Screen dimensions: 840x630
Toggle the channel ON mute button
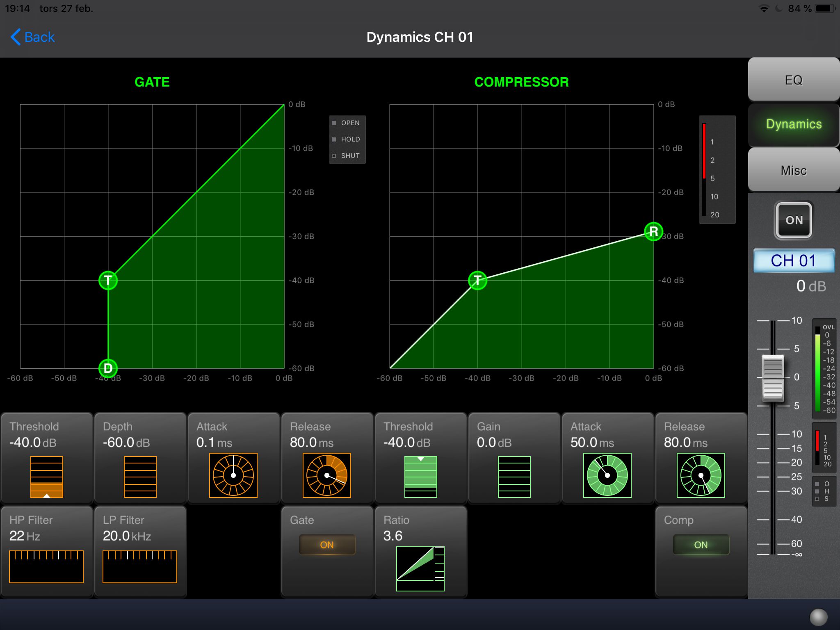click(794, 220)
